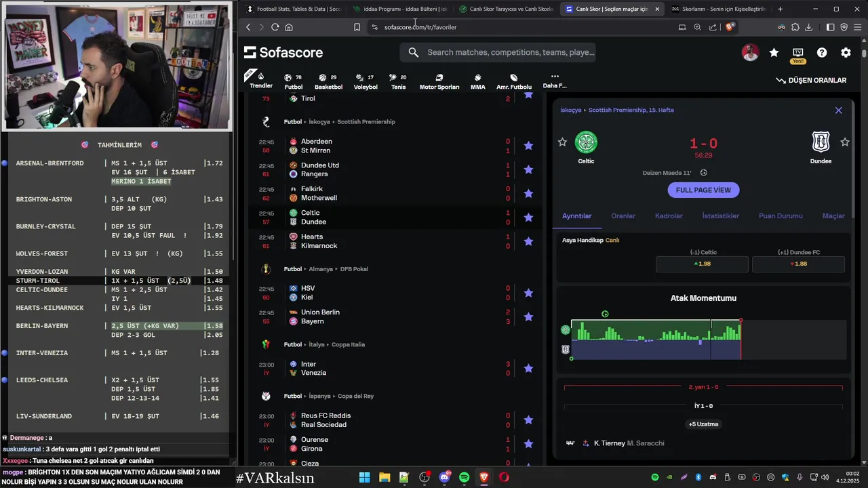Viewport: 868px width, 488px height.
Task: Go back in the browser
Action: (248, 27)
